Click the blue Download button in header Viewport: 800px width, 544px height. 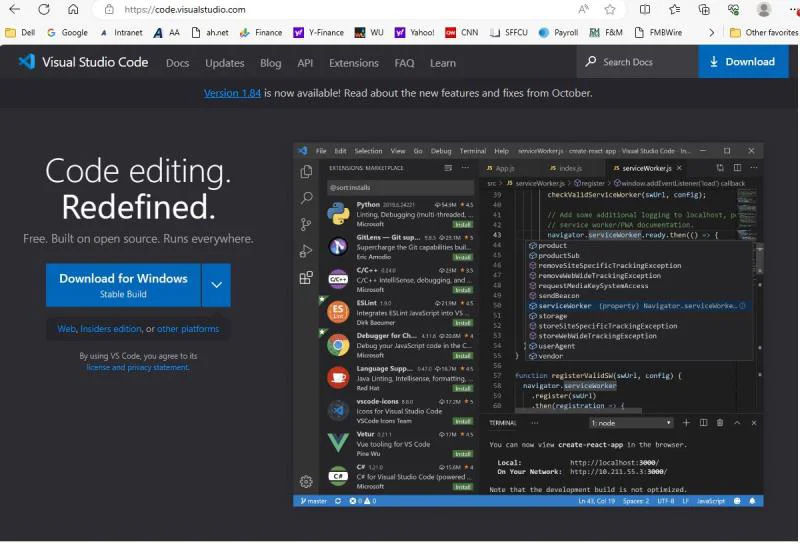click(743, 61)
